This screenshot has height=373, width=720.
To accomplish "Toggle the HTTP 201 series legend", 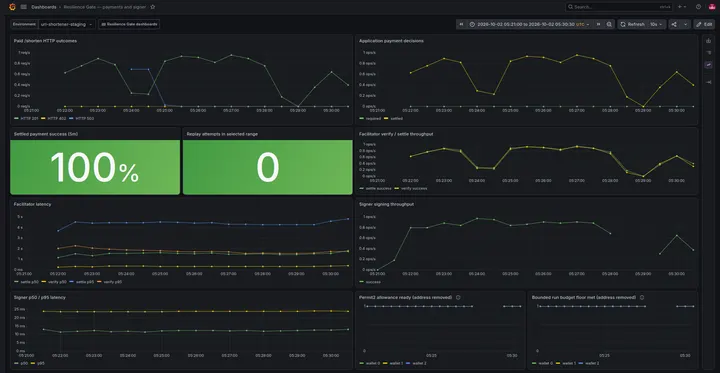I will pos(28,119).
